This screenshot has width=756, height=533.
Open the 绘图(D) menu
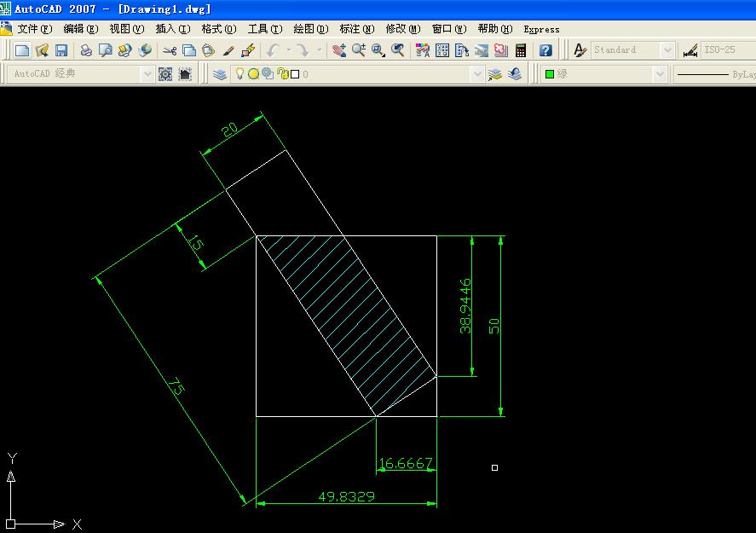tap(311, 29)
